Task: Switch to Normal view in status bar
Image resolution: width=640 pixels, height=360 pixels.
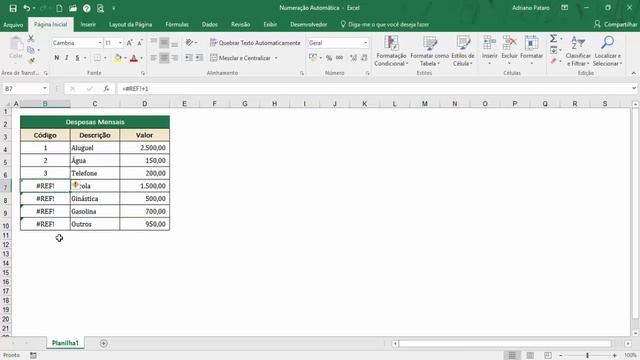Action: pyautogui.click(x=512, y=356)
